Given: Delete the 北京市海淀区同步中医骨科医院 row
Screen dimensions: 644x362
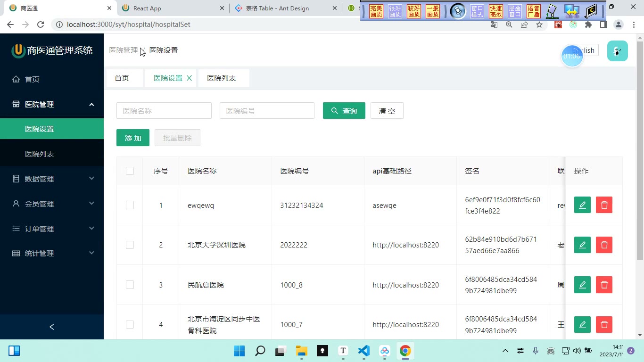Looking at the screenshot, I should pos(604,325).
